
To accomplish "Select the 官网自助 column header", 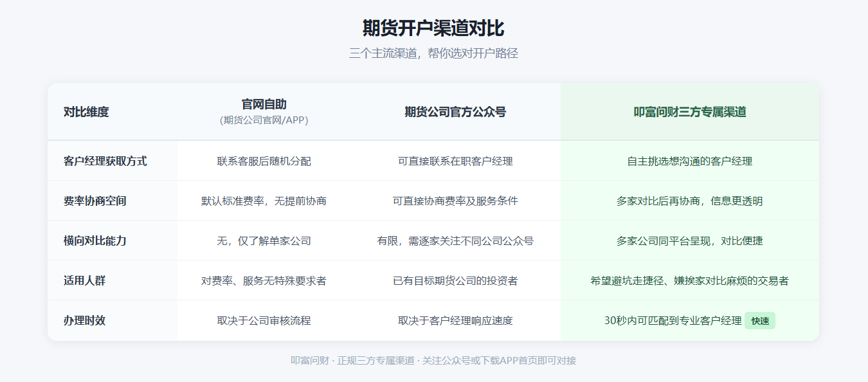I will coord(264,104).
